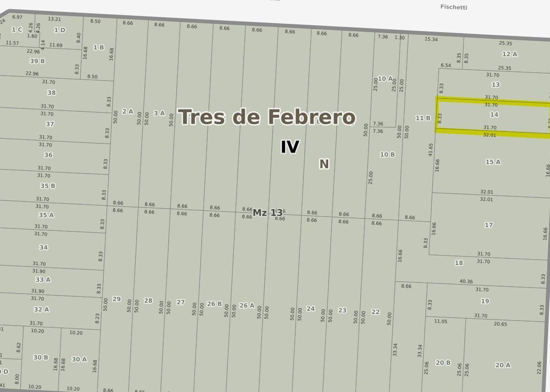Select parcel 35 A
This screenshot has height=392, width=550.
click(46, 215)
